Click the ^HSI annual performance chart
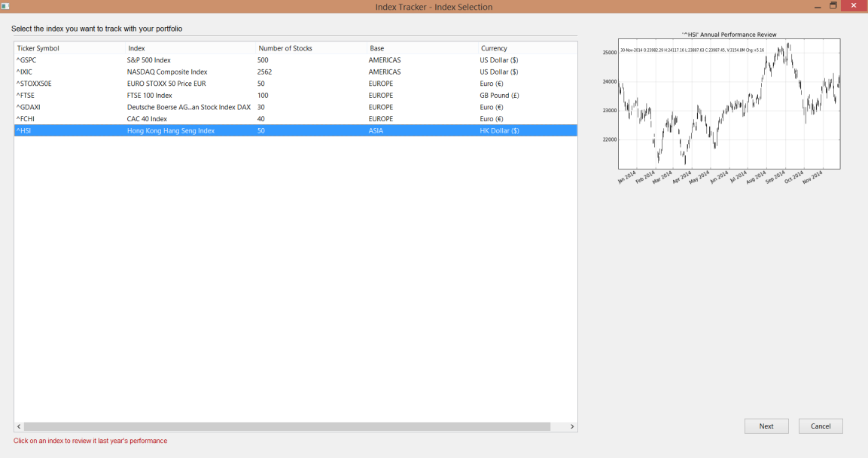 click(x=729, y=103)
